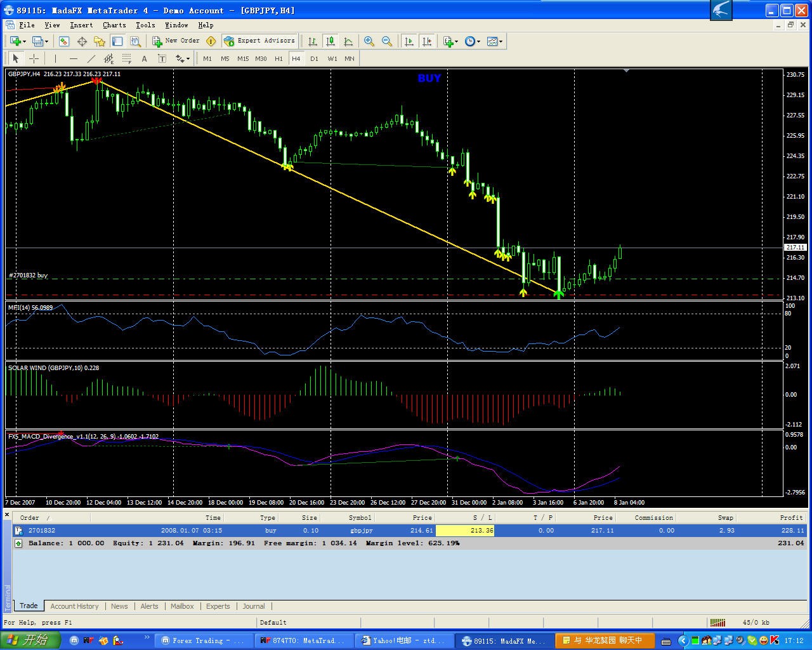
Task: Switch to M15 timeframe
Action: pyautogui.click(x=243, y=58)
